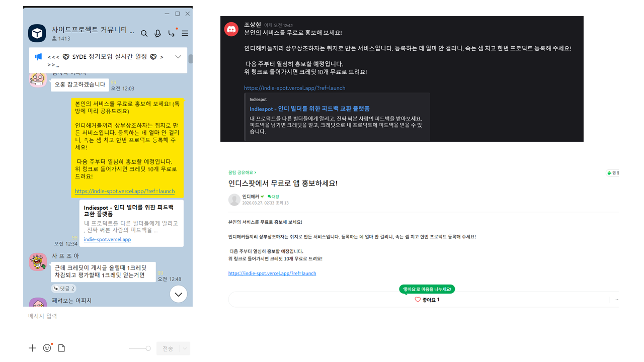This screenshot has height=362, width=644.
Task: Click the Discord server avatar next to 조상현
Action: coord(231,29)
